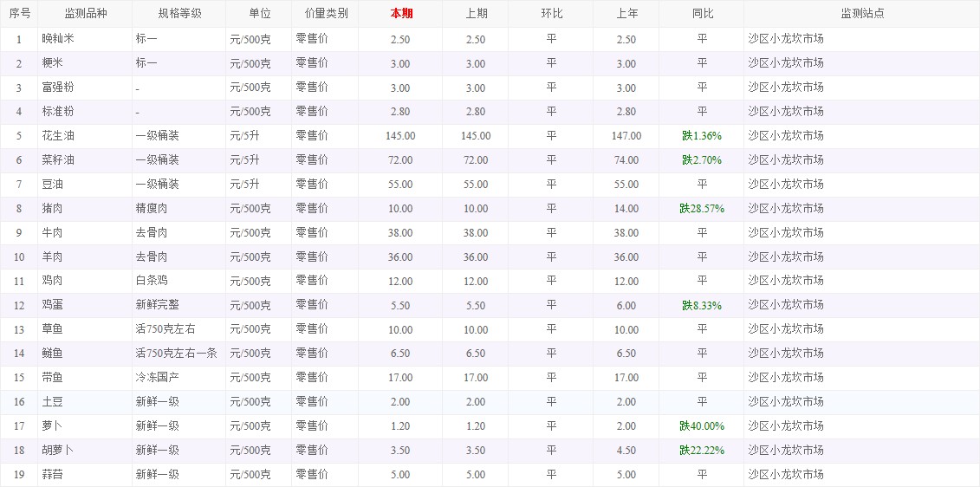Click 38.00 current price for 牛肉
This screenshot has height=487, width=980.
[400, 233]
